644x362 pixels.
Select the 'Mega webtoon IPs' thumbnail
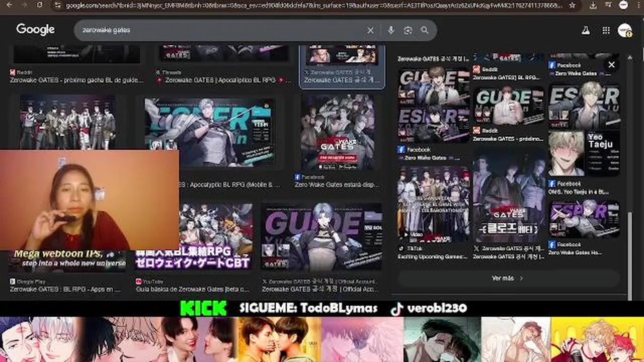67,260
